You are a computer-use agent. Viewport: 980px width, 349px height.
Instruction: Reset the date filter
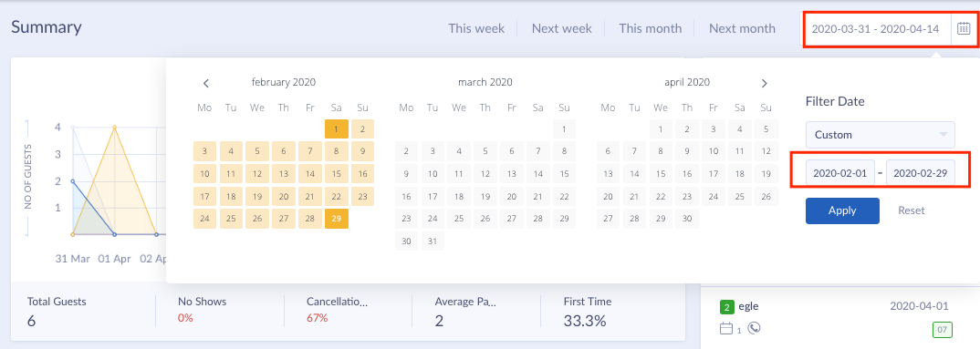[912, 210]
